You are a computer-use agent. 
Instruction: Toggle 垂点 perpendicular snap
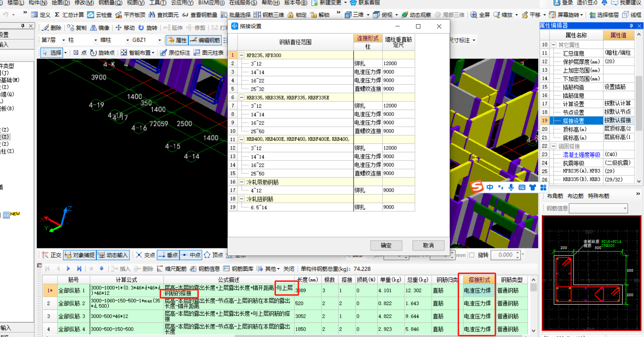click(x=168, y=255)
